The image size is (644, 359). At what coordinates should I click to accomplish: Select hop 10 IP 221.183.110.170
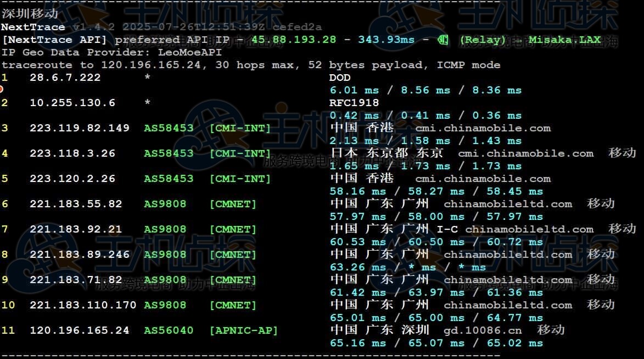pyautogui.click(x=83, y=305)
